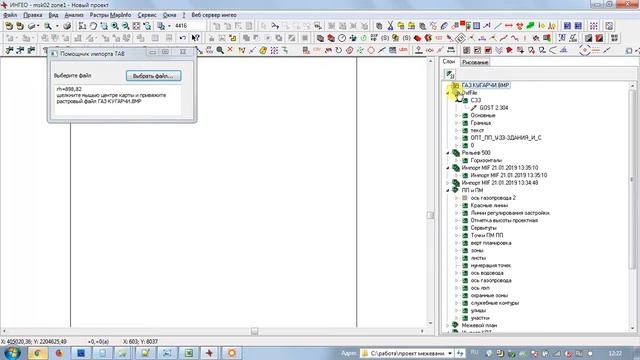640x360 pixels.
Task: Click the map vertical scrollbar thumb
Action: tap(430, 215)
